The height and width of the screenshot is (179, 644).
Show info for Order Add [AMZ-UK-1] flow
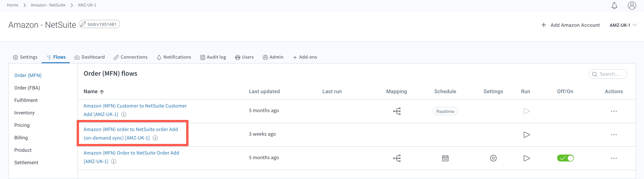(114, 161)
